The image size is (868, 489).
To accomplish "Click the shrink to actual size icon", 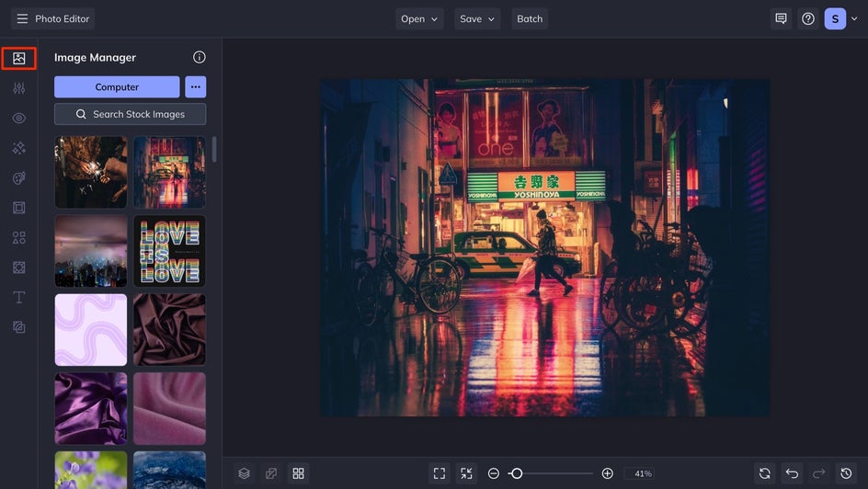I will coord(466,473).
